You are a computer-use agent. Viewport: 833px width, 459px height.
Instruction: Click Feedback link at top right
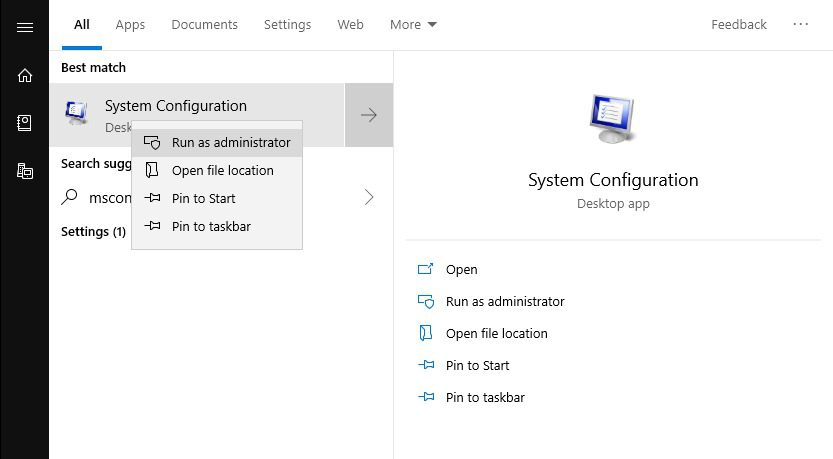pos(739,25)
